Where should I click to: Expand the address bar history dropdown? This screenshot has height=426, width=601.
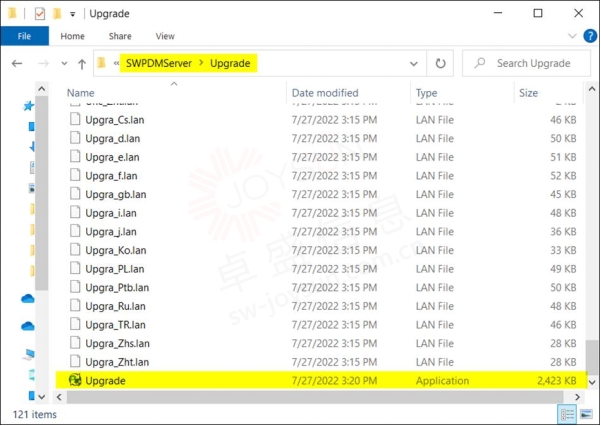point(414,64)
